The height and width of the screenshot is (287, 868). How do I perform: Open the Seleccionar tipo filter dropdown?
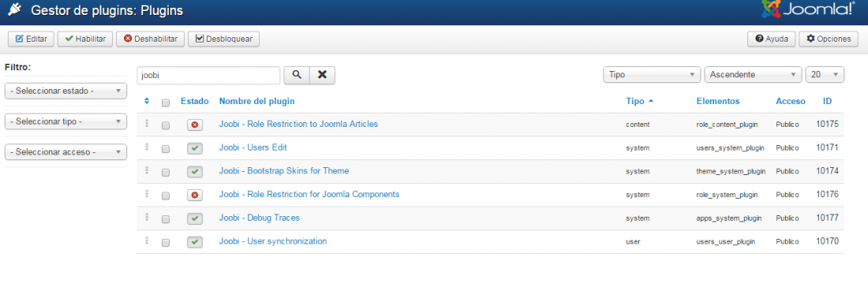click(65, 121)
